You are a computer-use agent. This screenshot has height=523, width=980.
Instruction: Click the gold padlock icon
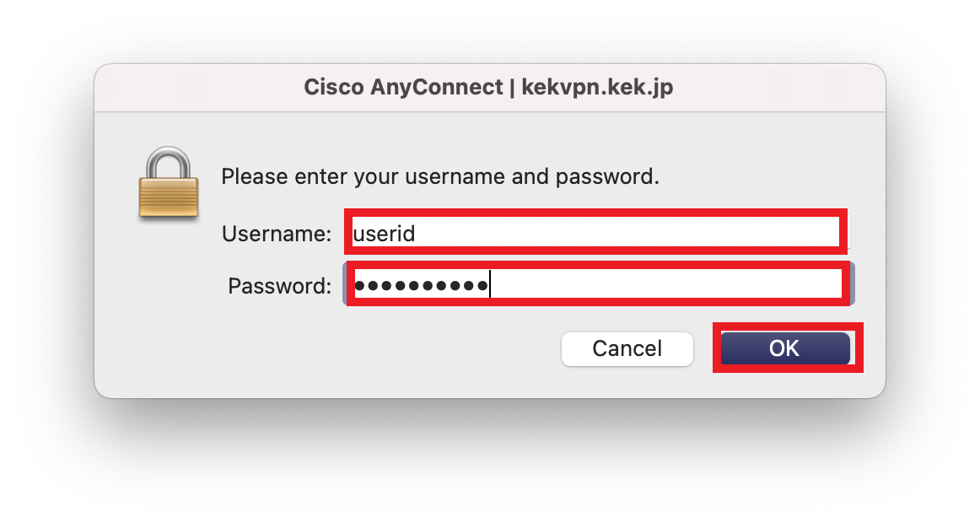169,184
